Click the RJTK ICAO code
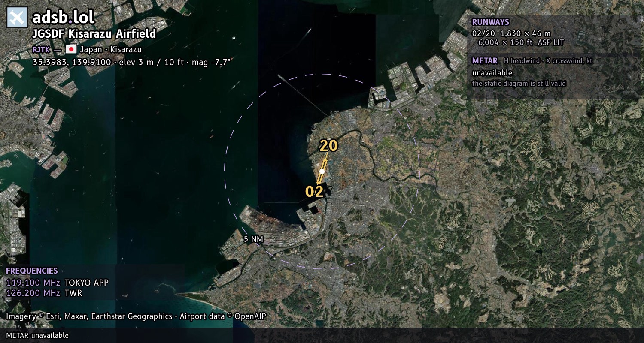644x343 pixels. click(41, 50)
